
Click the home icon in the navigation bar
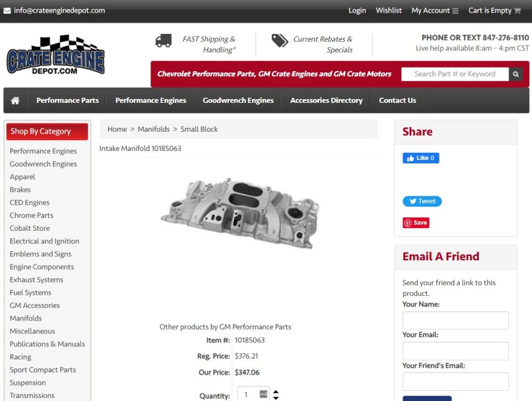[15, 100]
